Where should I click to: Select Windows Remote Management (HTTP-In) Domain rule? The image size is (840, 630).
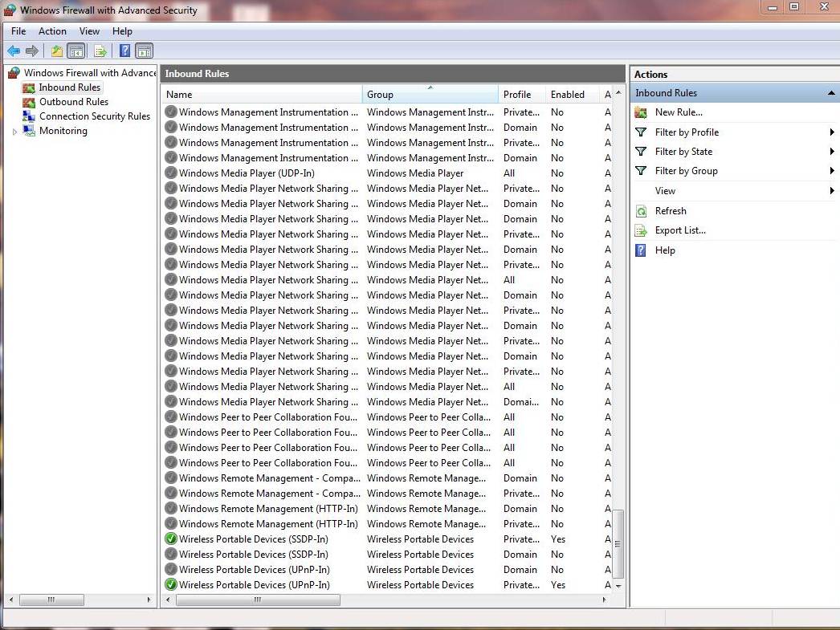387,509
